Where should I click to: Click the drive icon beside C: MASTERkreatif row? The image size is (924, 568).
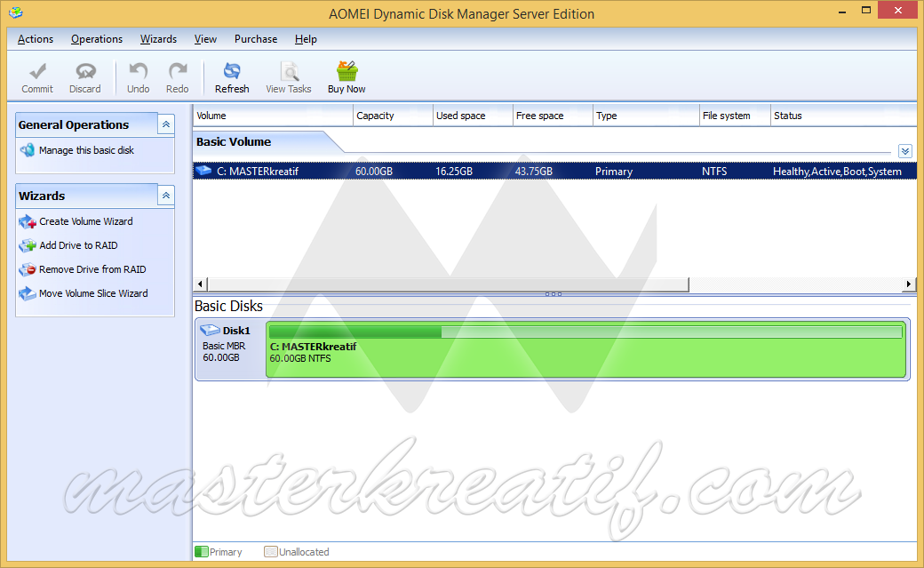203,171
